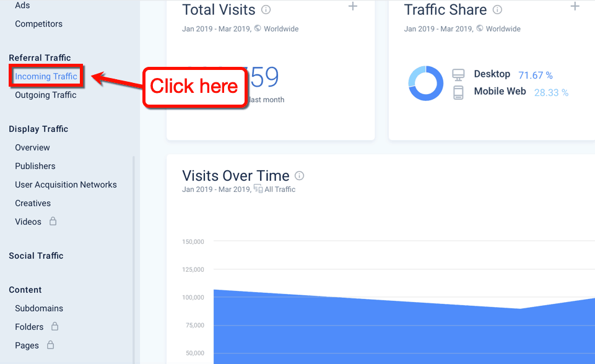Click the mobile device icon in Traffic Share
This screenshot has height=364, width=595.
coord(459,91)
